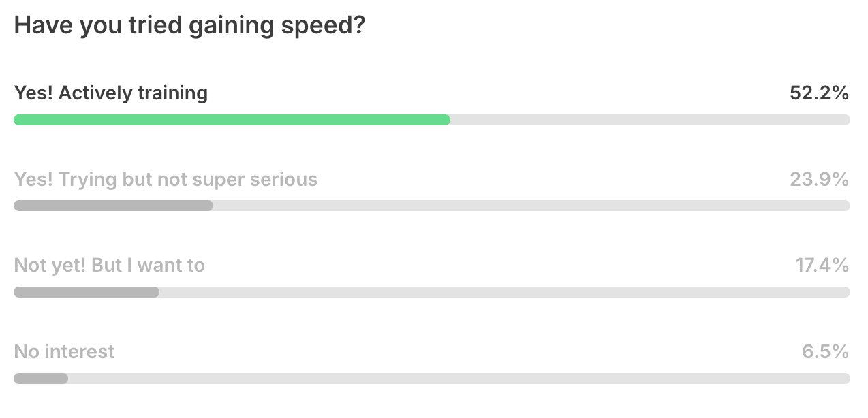
Task: Click the unfilled track of the 17.4% bar
Action: click(505, 292)
